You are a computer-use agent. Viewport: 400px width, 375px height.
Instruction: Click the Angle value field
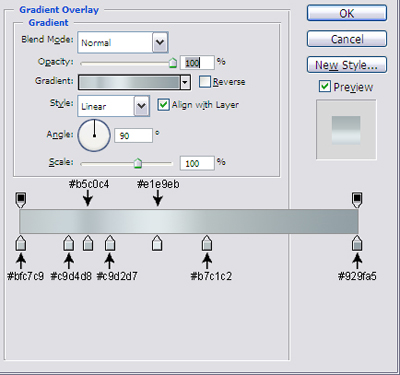(133, 136)
